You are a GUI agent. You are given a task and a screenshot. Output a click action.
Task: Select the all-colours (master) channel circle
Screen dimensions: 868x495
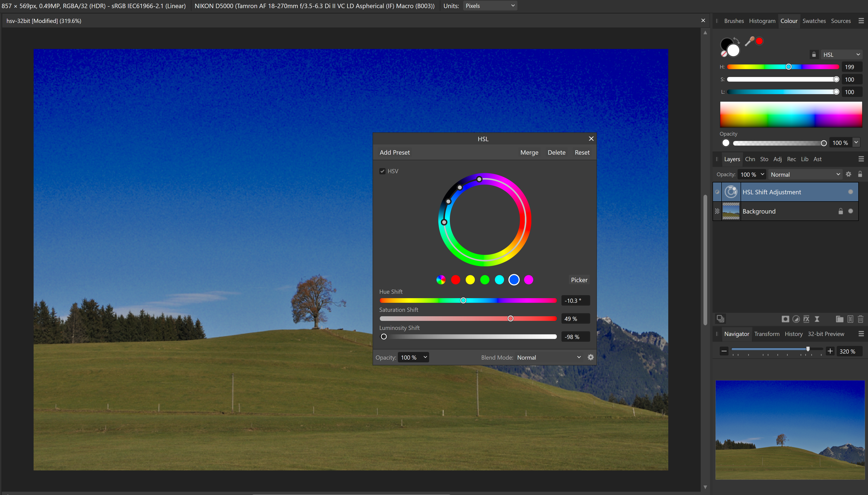441,279
